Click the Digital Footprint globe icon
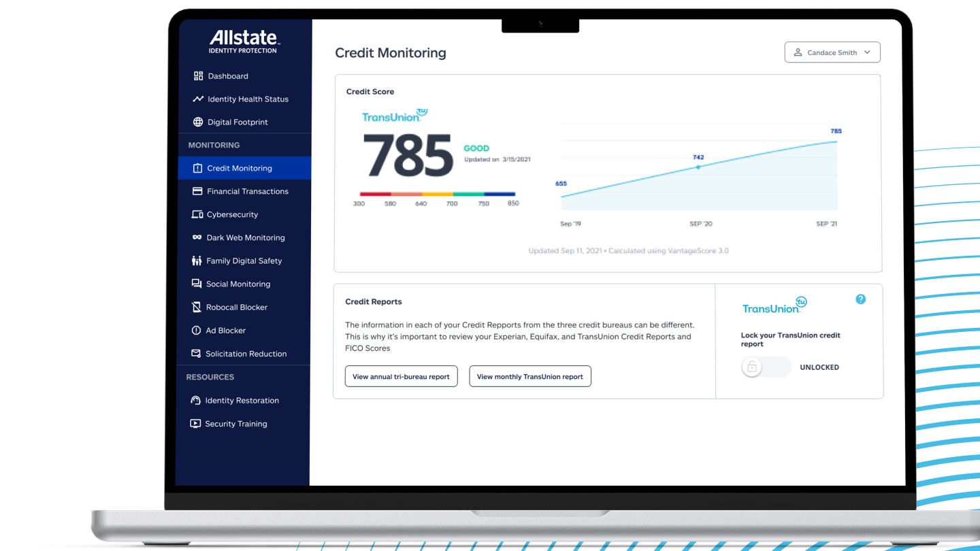This screenshot has width=980, height=551. click(x=198, y=122)
